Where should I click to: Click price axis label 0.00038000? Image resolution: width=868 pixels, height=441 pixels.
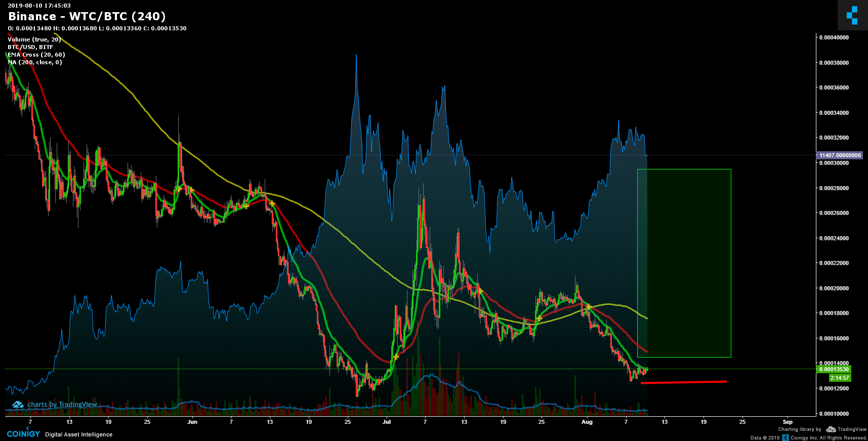tap(834, 63)
